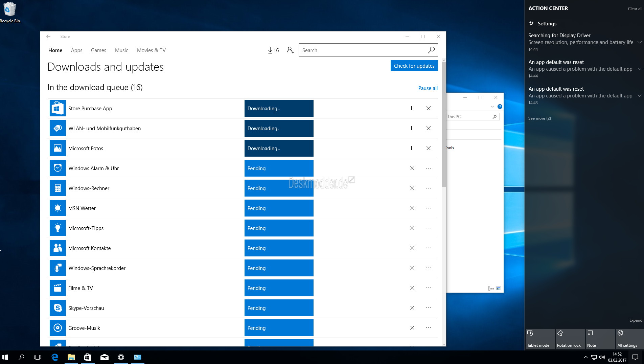Click the Windows-Rechner calculator icon
Viewport: 644px width, 364px height.
click(x=57, y=188)
